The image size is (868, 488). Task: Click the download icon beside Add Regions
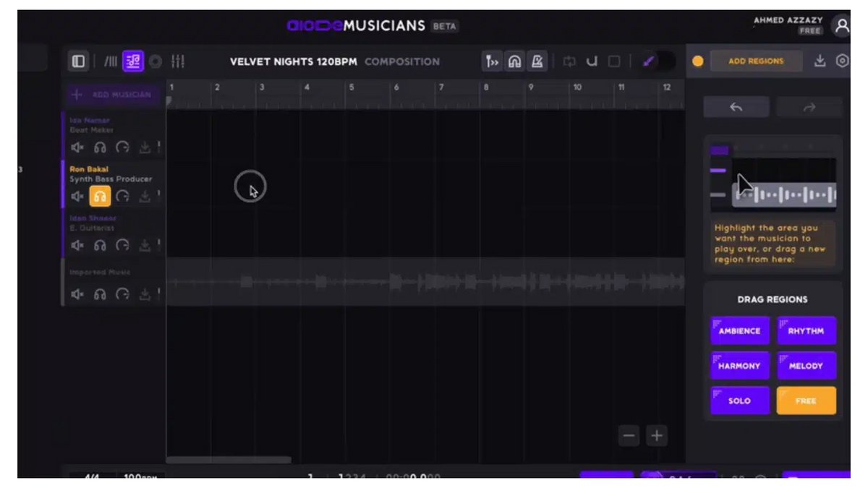point(820,61)
